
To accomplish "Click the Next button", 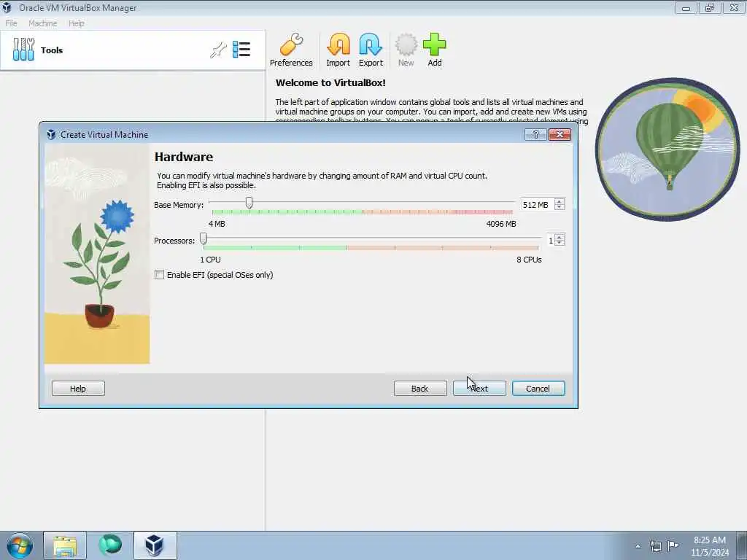I will pos(479,389).
